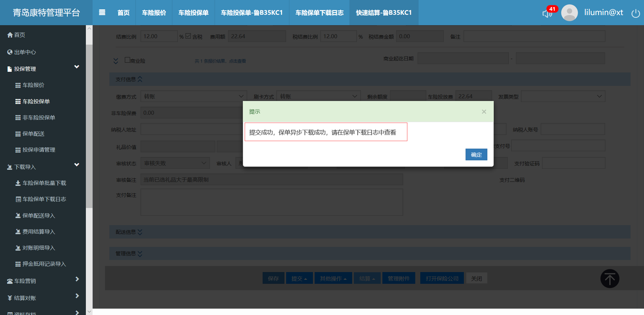Click the 关闭 button
This screenshot has height=315, width=644.
(x=476, y=278)
